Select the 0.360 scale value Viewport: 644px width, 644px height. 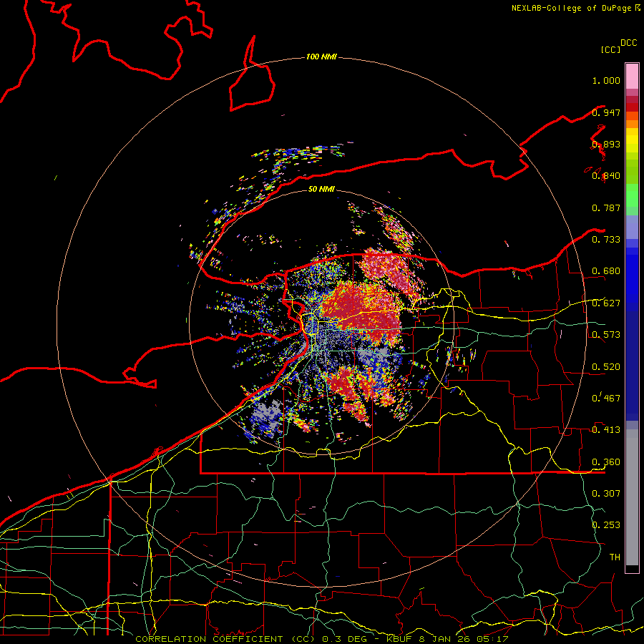coord(606,462)
